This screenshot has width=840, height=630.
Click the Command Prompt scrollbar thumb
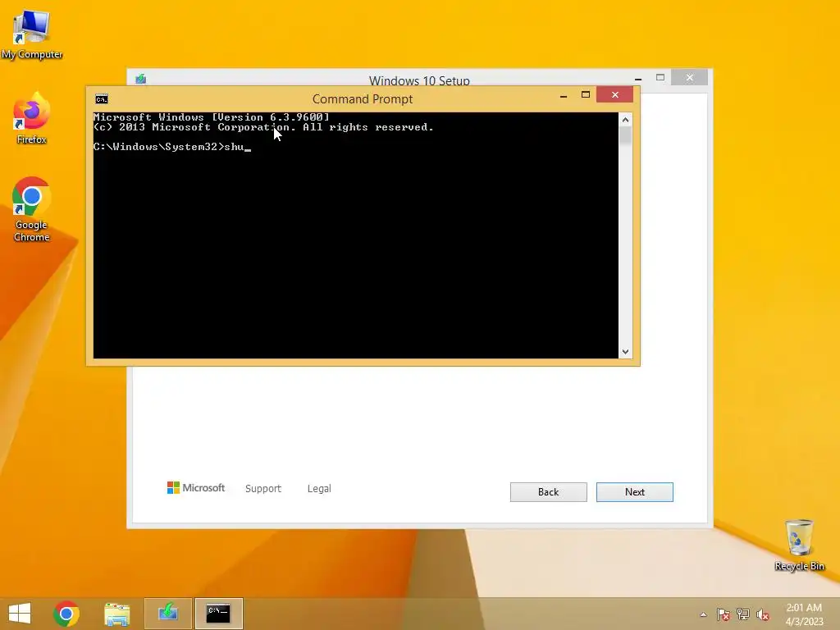625,135
